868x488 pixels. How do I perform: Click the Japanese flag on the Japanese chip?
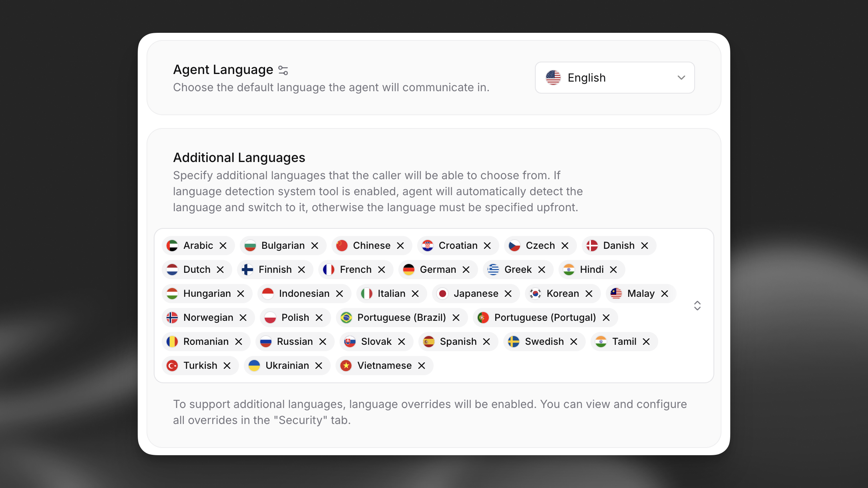(443, 293)
